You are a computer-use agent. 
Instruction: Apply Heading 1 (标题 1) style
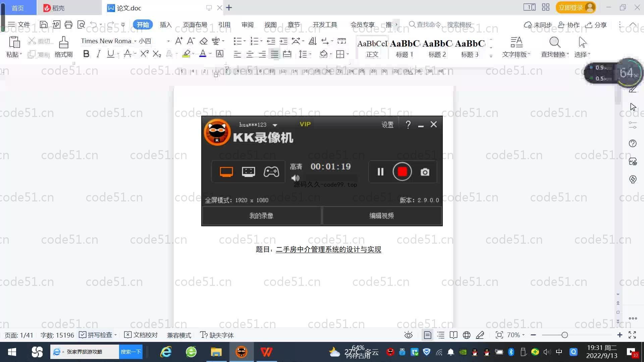[405, 48]
